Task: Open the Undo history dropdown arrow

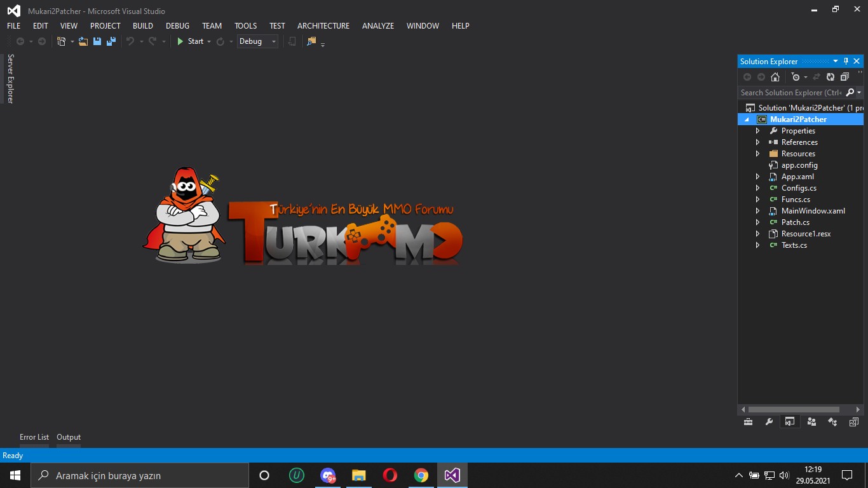Action: (141, 42)
